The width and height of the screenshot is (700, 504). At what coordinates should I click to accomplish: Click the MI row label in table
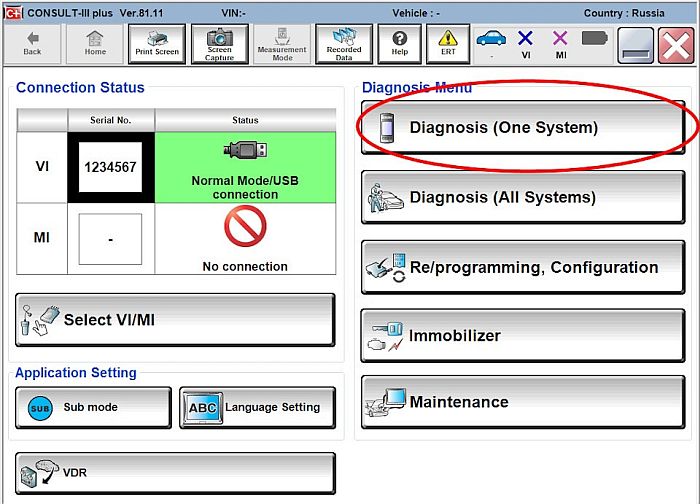pyautogui.click(x=42, y=237)
